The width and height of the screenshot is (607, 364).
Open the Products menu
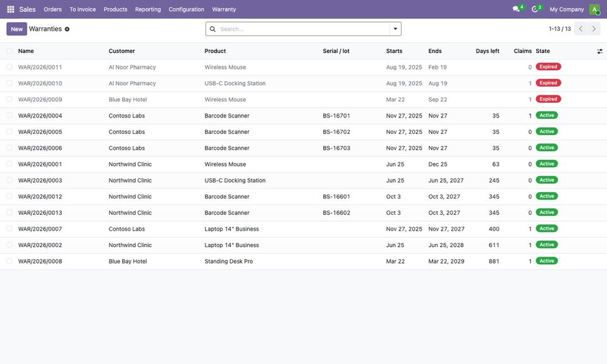tap(115, 9)
